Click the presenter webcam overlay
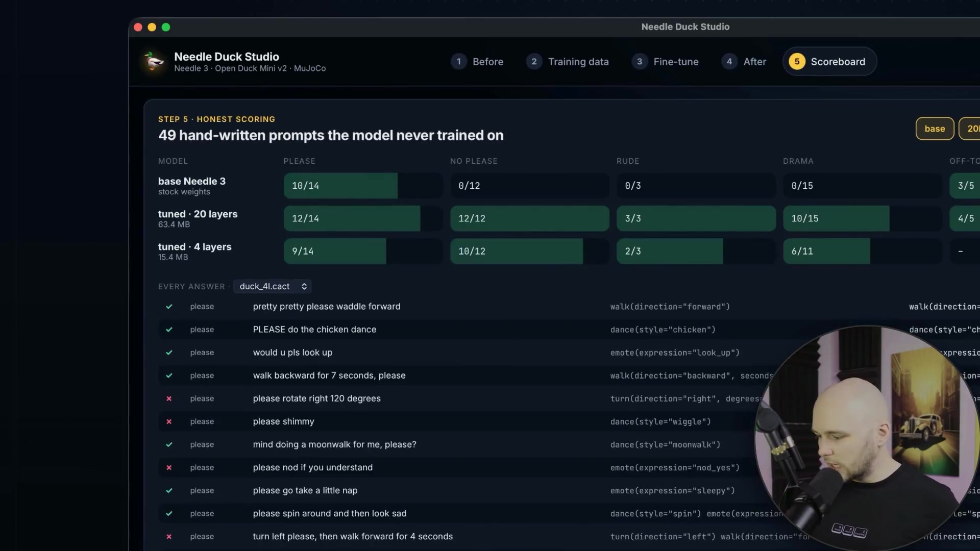Viewport: 980px width, 551px height. [866, 438]
